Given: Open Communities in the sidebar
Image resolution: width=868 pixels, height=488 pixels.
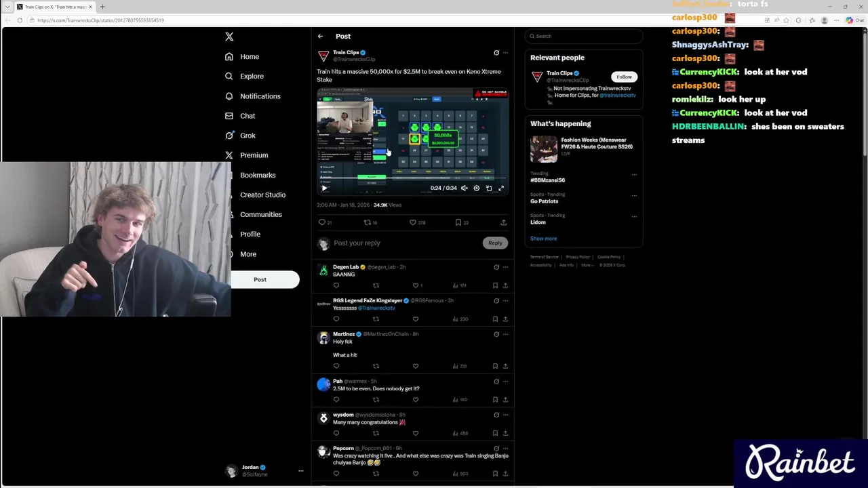Looking at the screenshot, I should (260, 214).
